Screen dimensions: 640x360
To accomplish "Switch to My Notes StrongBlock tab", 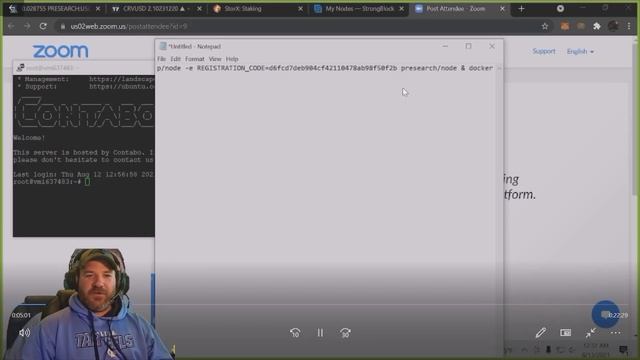I will point(358,9).
